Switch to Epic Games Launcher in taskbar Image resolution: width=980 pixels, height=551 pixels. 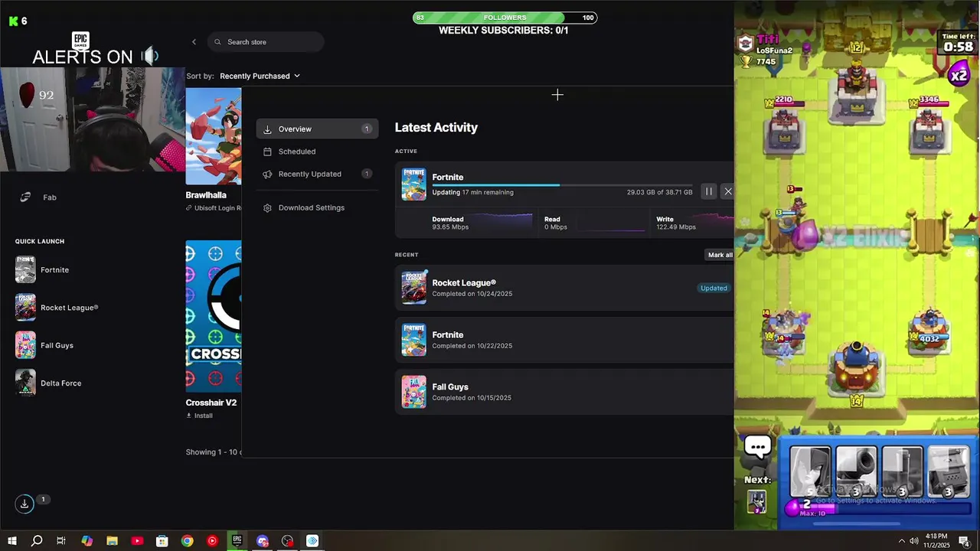pos(237,541)
